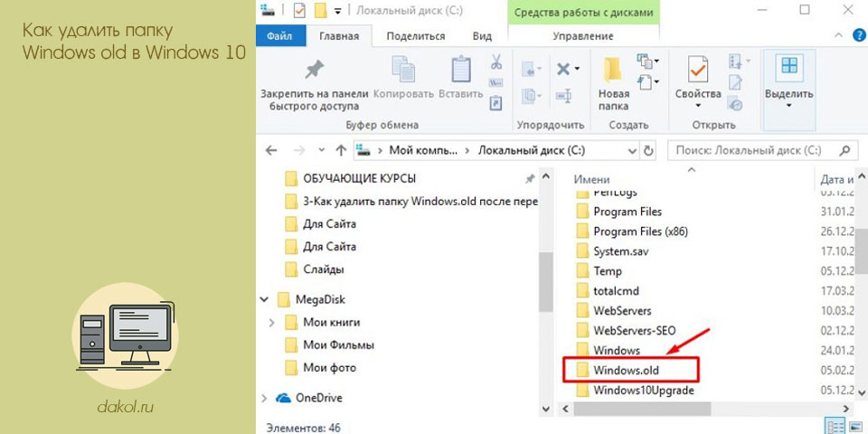Click the properties checkmark icon in title bar
The image size is (868, 434).
point(299,11)
